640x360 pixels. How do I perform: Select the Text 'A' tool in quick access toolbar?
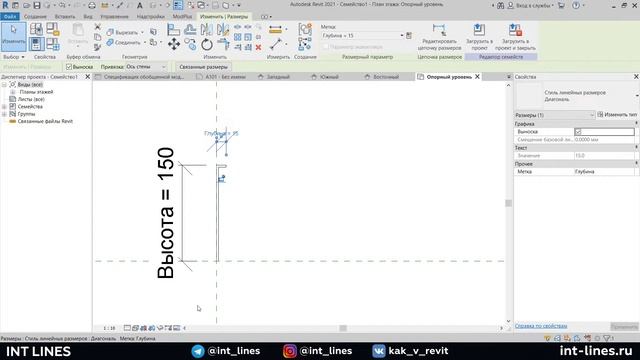140,5
